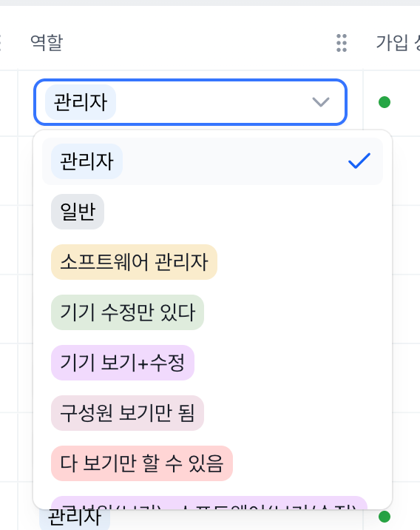Viewport: 420px width, 530px height.
Task: Click the six-dot drag handle beside 역할
Action: [342, 43]
